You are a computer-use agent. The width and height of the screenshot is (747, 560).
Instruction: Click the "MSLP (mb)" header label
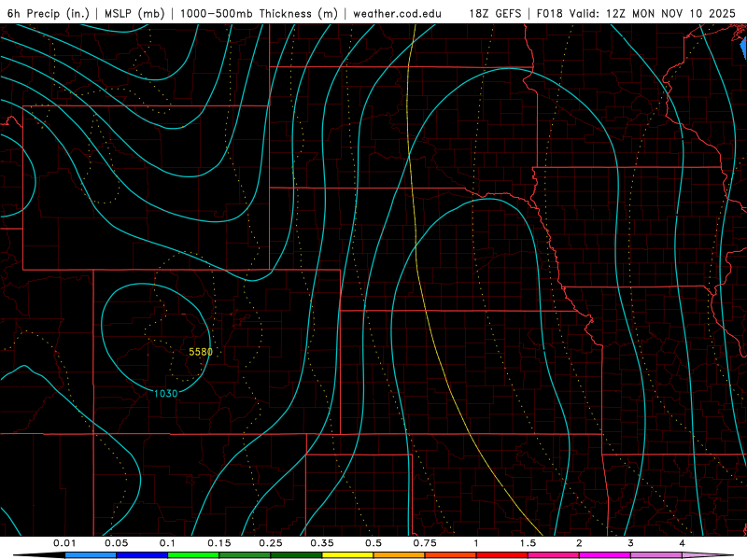tap(134, 14)
